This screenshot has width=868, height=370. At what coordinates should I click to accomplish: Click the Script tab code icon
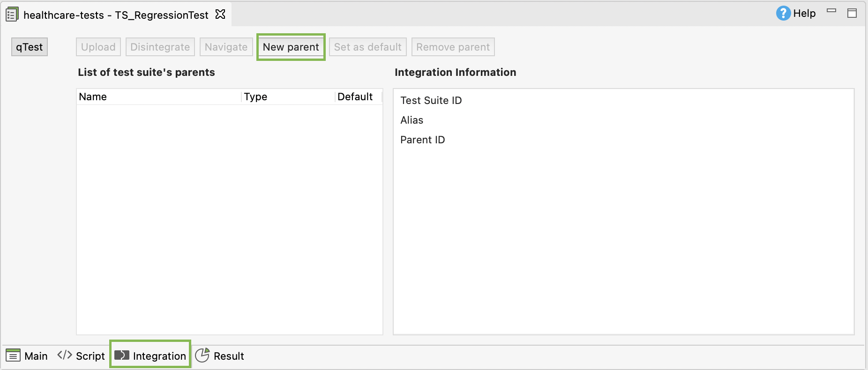pos(65,355)
